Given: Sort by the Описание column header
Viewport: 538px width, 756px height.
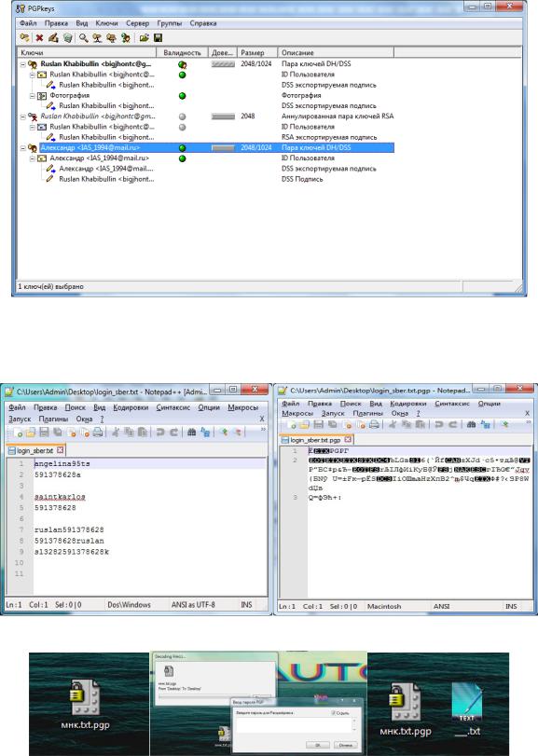Looking at the screenshot, I should coord(336,52).
